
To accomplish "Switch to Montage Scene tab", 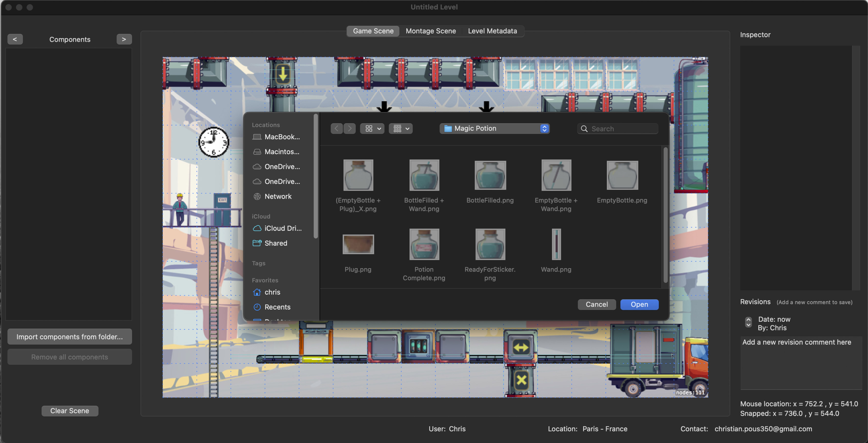I will tap(430, 31).
